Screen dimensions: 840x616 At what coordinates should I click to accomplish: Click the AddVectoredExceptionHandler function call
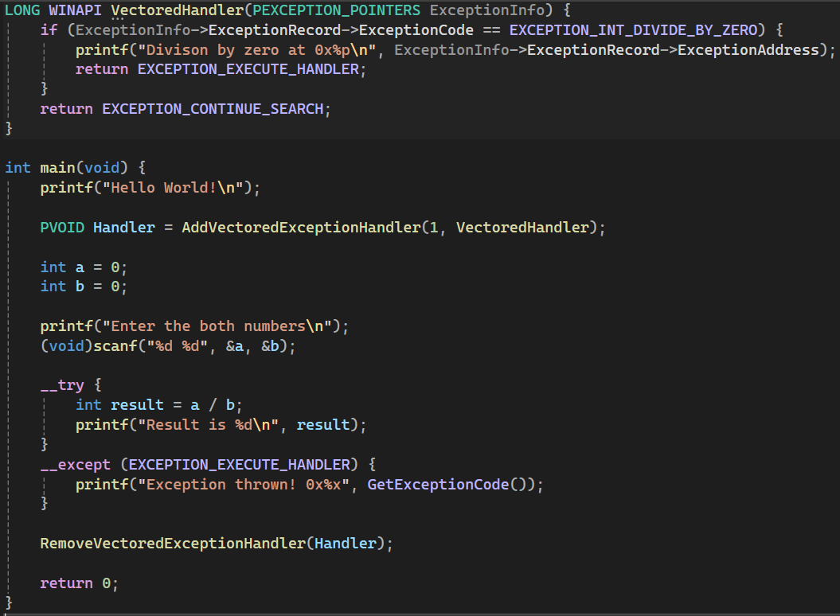(x=300, y=228)
